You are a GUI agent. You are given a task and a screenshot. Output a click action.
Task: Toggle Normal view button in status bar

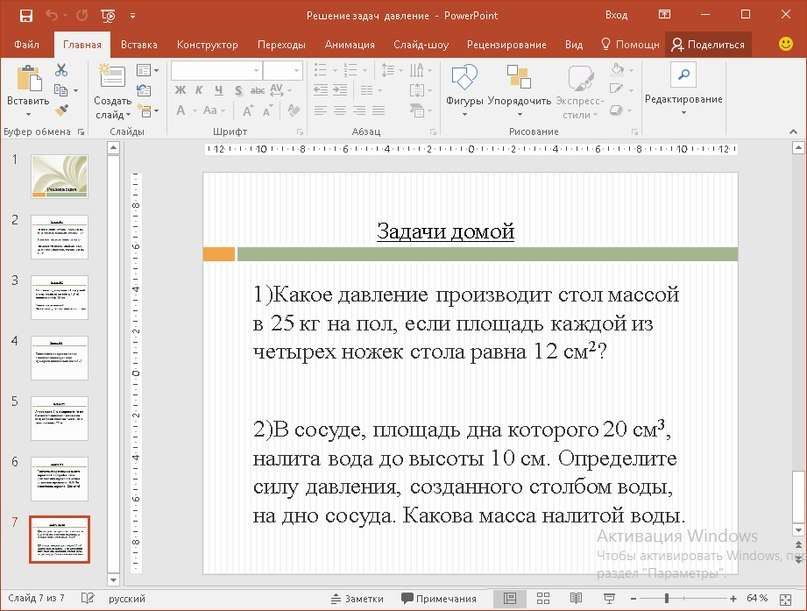(510, 598)
